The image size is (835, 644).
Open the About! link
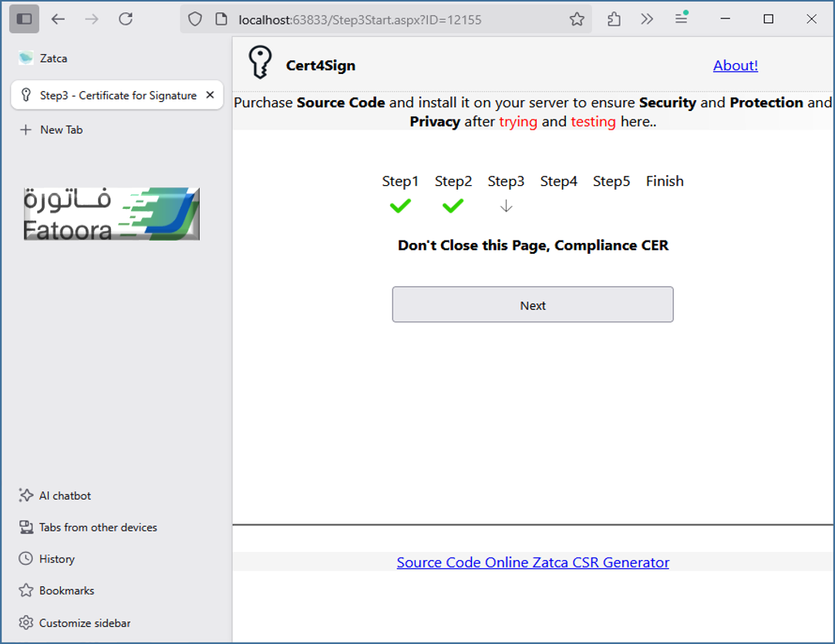tap(735, 66)
